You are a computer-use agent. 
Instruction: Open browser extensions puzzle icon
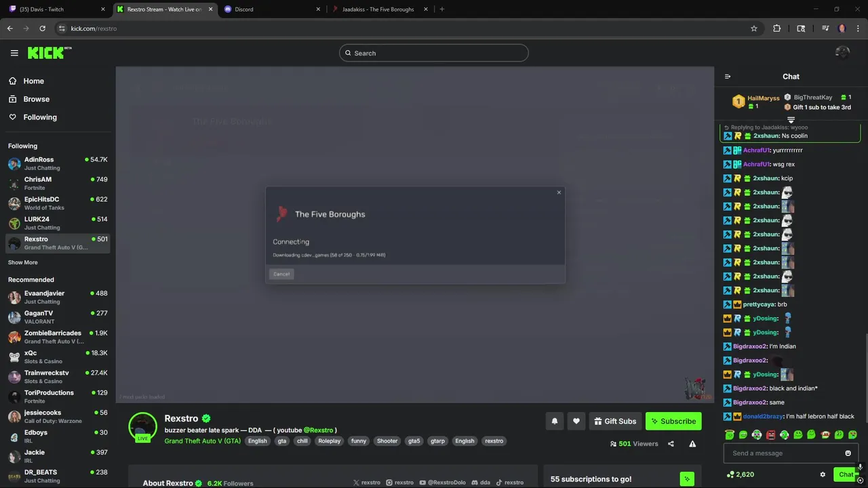coord(777,28)
